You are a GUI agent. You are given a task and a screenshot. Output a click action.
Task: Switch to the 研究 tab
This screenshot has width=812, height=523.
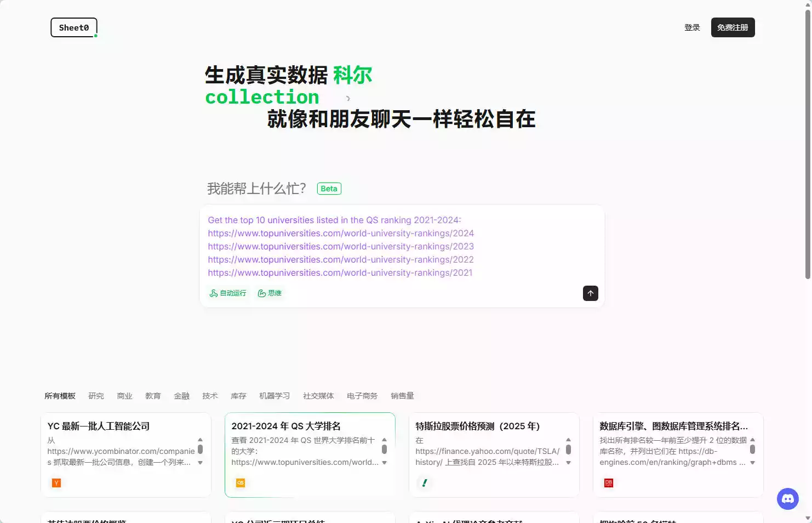96,396
